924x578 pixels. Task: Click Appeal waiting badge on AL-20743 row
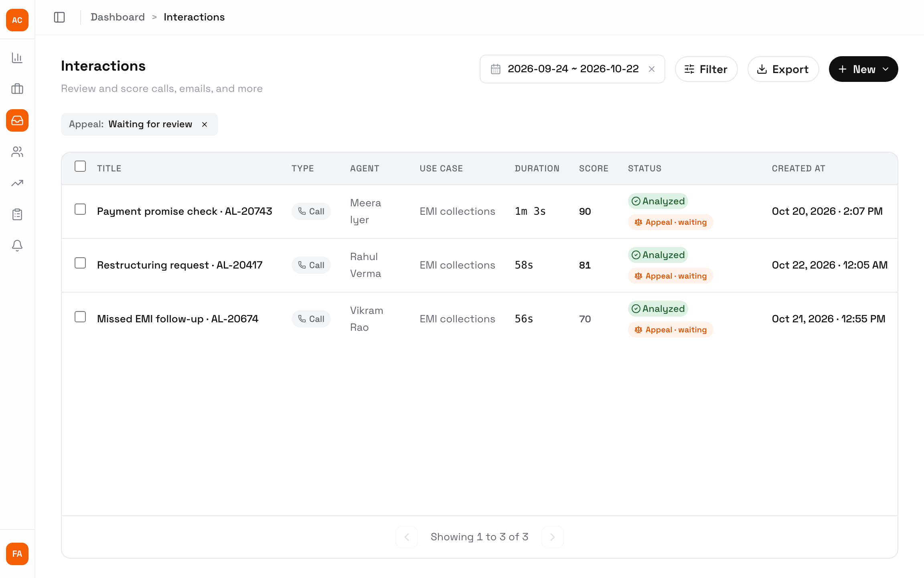point(671,222)
